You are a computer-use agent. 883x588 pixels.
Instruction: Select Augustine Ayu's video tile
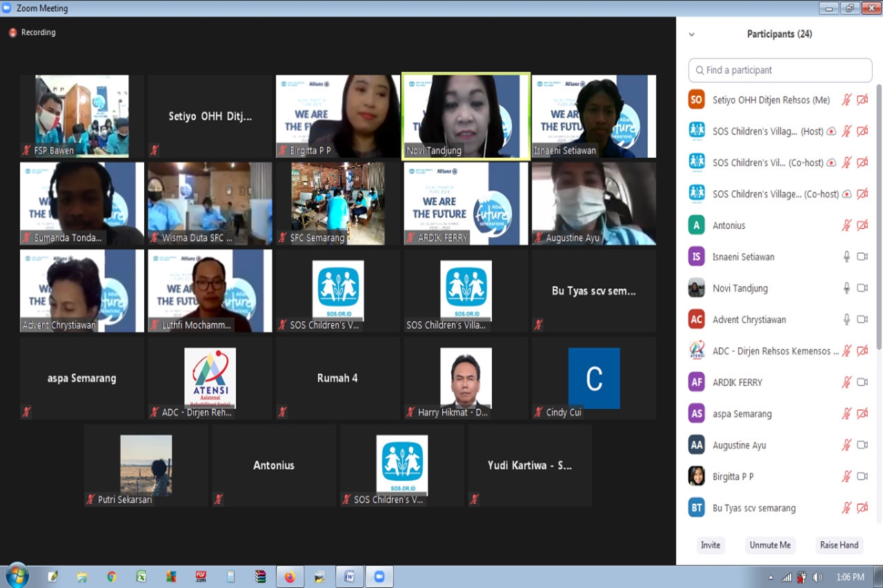(x=593, y=203)
